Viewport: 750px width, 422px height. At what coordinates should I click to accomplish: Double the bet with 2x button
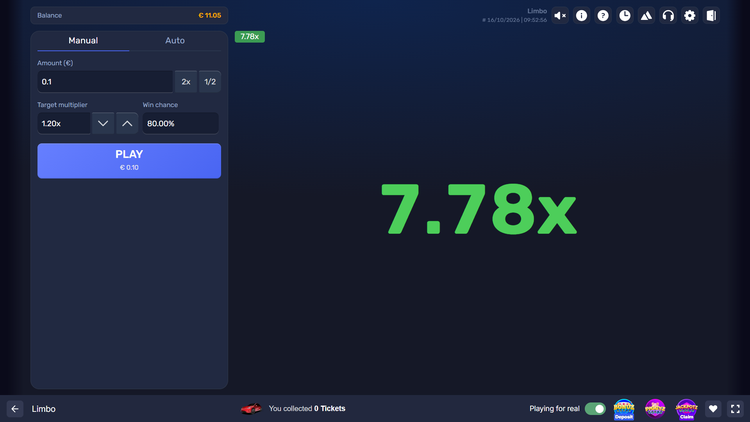[x=186, y=82]
